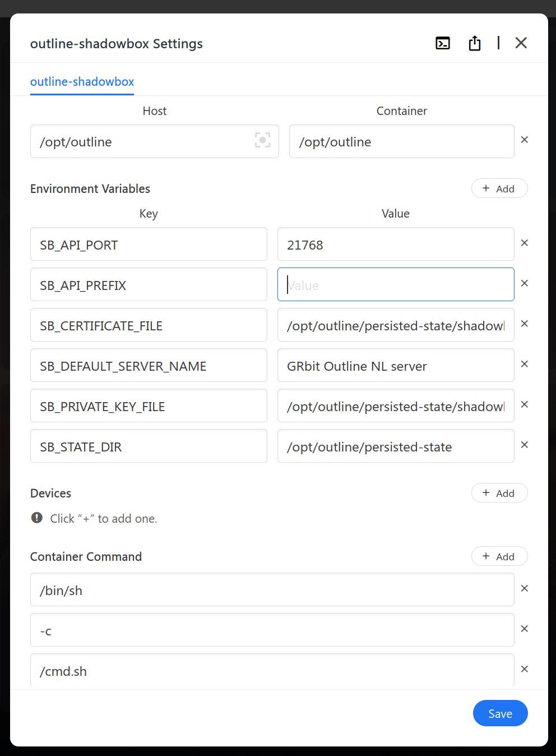Close the outline-shadowbox Settings dialog
Image resolution: width=556 pixels, height=756 pixels.
(x=521, y=43)
